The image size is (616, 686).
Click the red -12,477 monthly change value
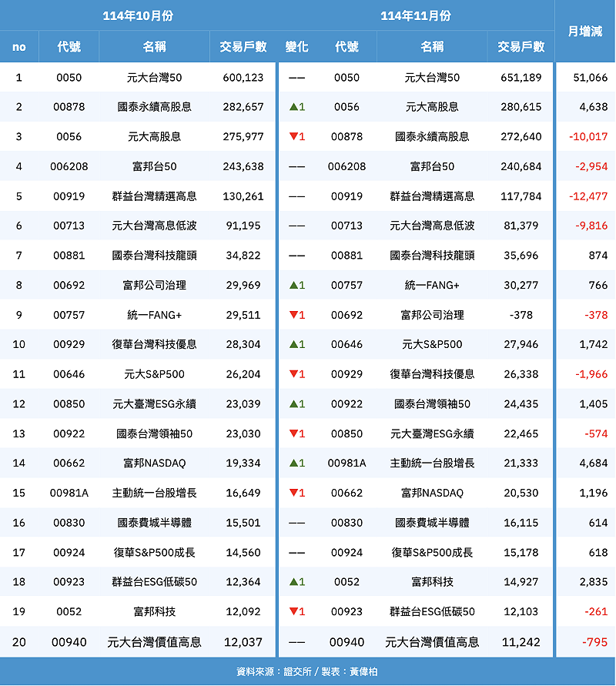click(588, 196)
